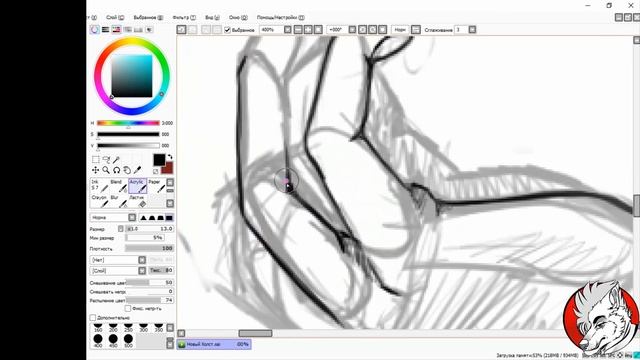640x360 pixels.
Task: Choose the third brush edge shape
Action: tap(160, 218)
